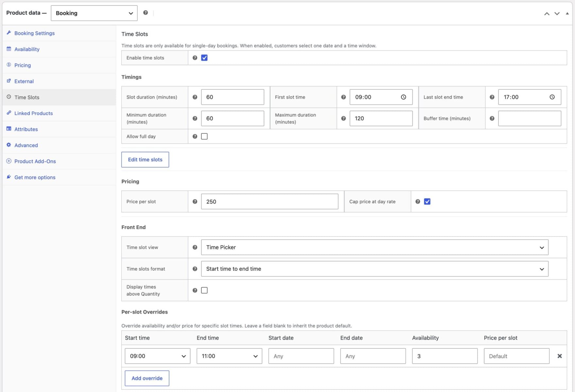Open Get more options tab
This screenshot has height=392, width=575.
click(59, 177)
